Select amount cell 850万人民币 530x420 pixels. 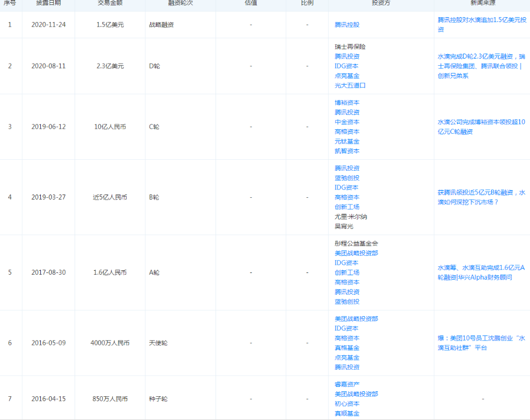110,399
